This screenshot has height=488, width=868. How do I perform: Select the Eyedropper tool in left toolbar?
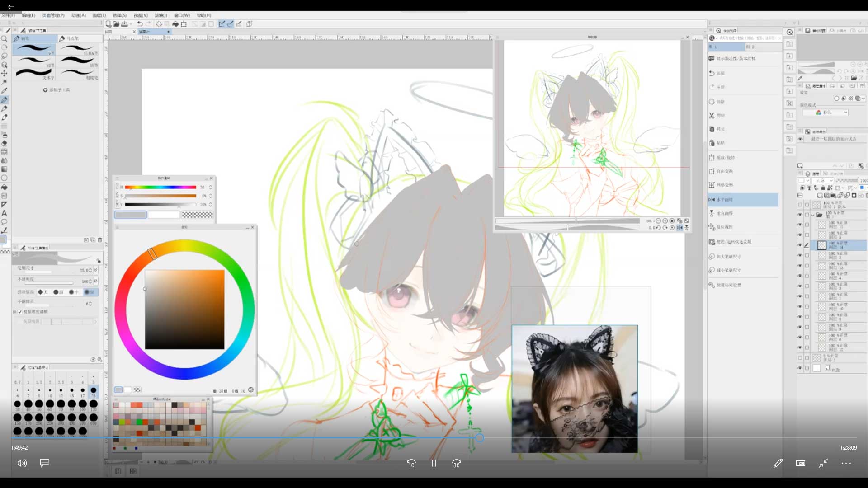coord(5,91)
